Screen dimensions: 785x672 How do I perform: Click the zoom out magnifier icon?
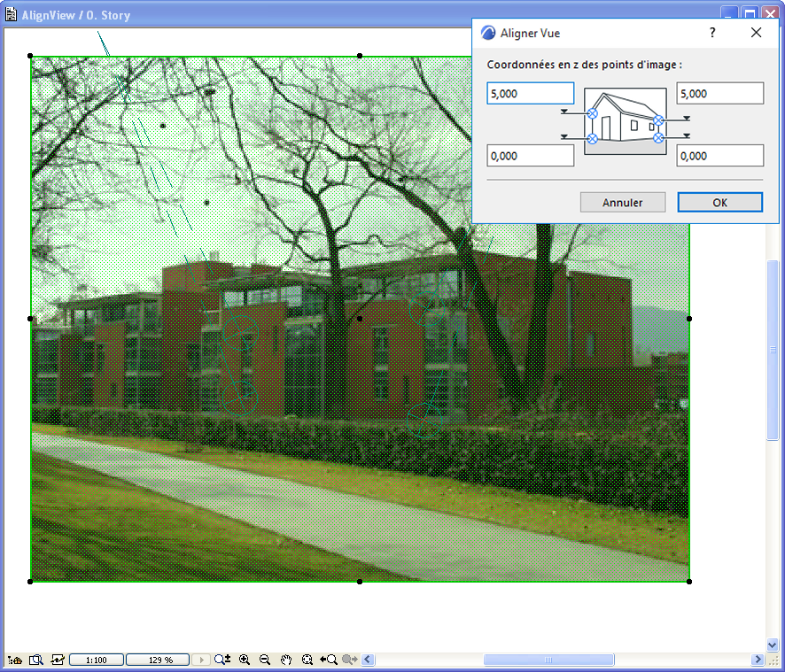pyautogui.click(x=265, y=660)
